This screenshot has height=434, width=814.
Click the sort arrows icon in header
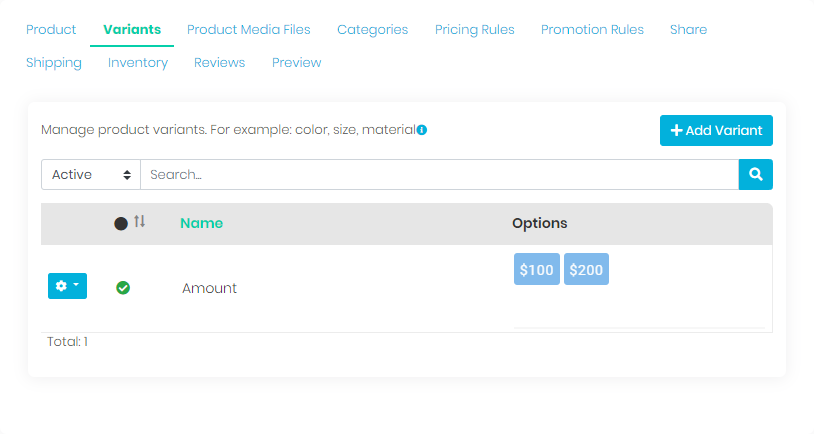[140, 222]
